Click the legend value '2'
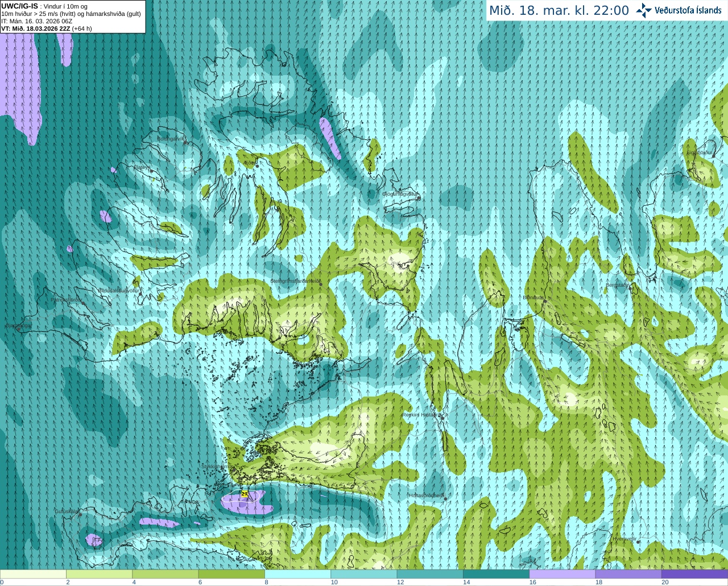 (x=68, y=582)
